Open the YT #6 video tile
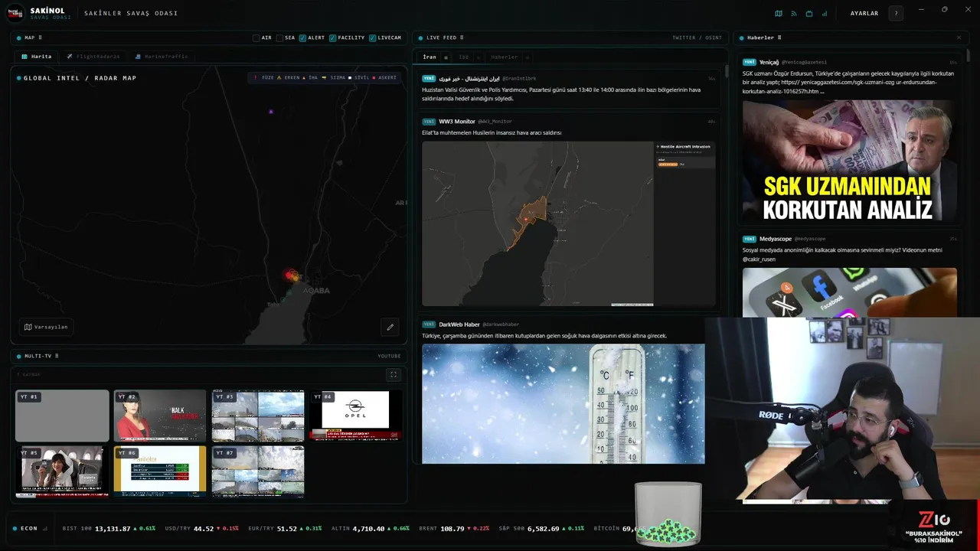This screenshot has width=980, height=551. [160, 471]
